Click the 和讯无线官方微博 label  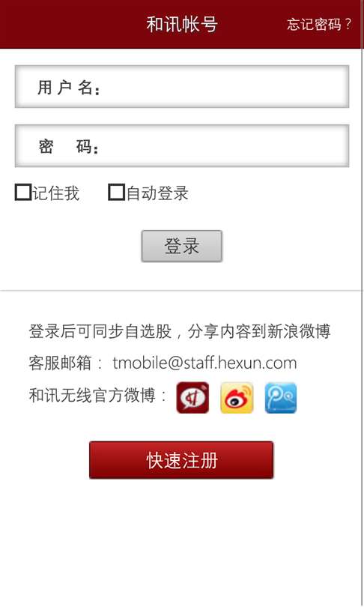coord(92,395)
